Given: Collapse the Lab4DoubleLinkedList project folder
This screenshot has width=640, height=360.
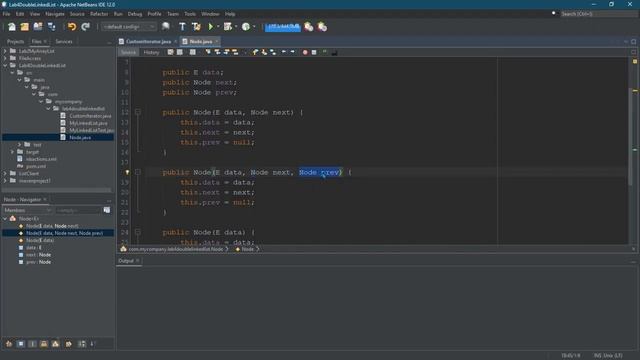Looking at the screenshot, I should point(5,65).
